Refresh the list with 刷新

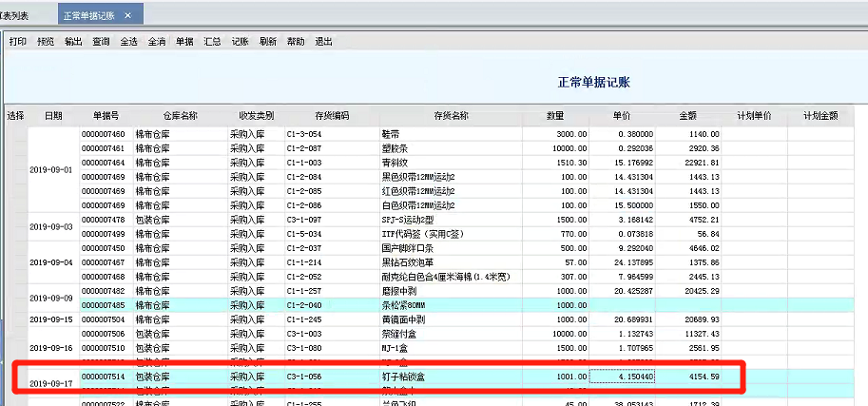point(268,42)
